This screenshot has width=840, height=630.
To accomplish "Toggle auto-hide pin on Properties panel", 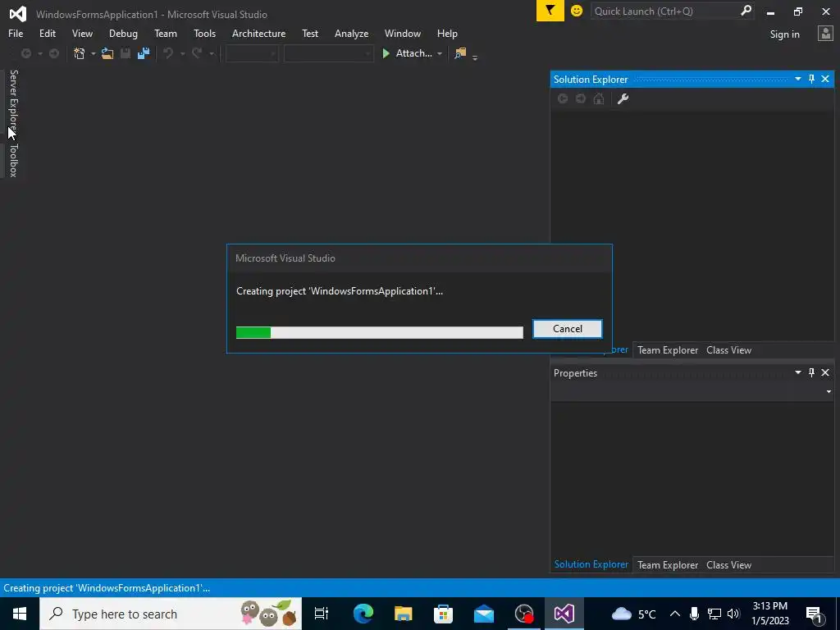I will click(x=811, y=372).
